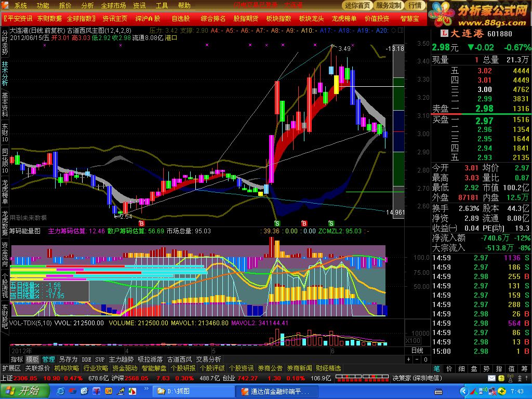Image resolution: width=532 pixels, height=399 pixels.
Task: Click the double up-arrow icon in the status bar
Action: pyautogui.click(x=520, y=378)
